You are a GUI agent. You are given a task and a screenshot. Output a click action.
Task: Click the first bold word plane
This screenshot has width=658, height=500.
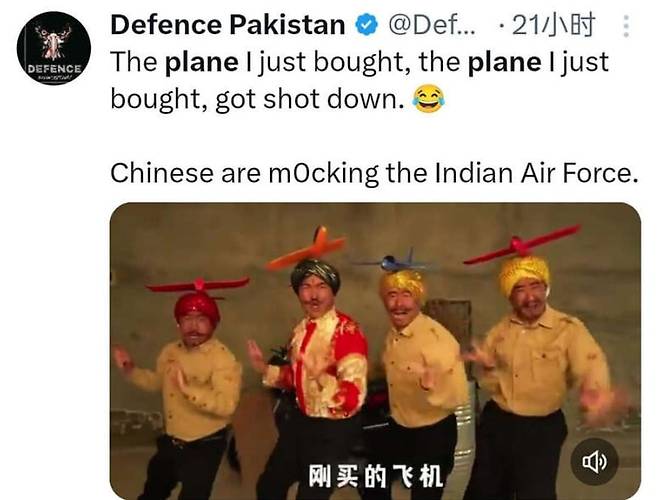tap(201, 62)
